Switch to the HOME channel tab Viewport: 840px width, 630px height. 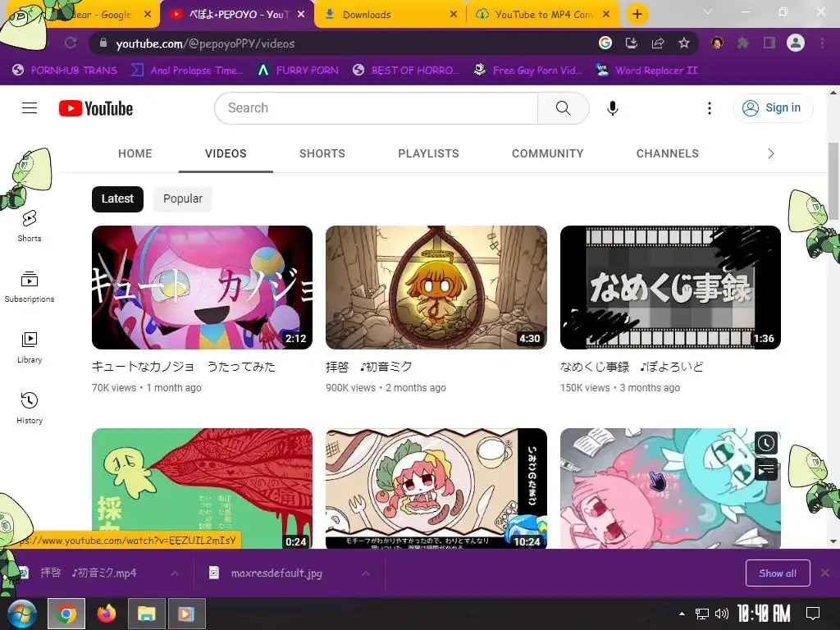(x=135, y=153)
